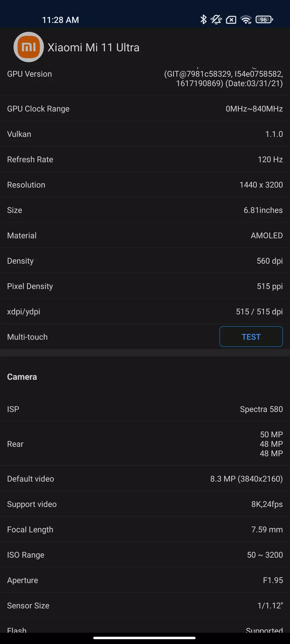Tap the Rear camera megapixels row

click(145, 444)
